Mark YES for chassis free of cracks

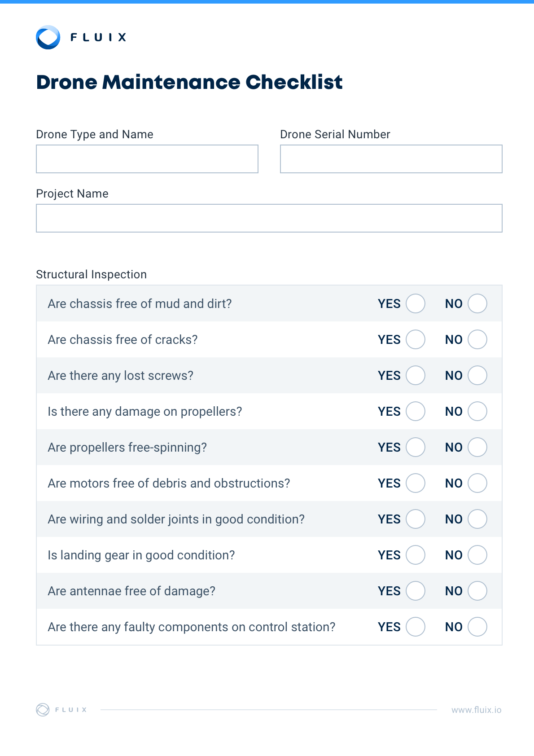[415, 339]
